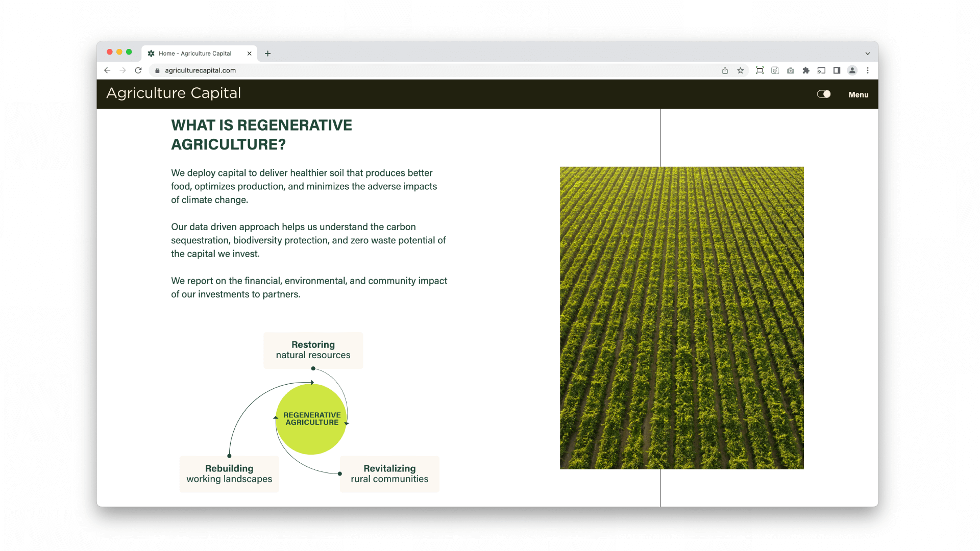This screenshot has height=551, width=980.
Task: Open the screenshot download extension icon
Action: 775,70
